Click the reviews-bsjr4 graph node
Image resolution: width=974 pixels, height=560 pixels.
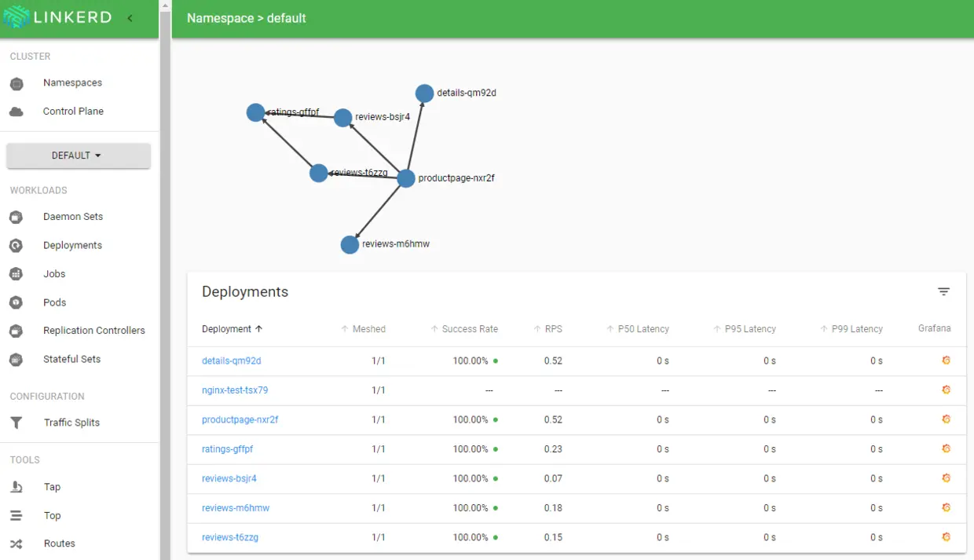342,118
